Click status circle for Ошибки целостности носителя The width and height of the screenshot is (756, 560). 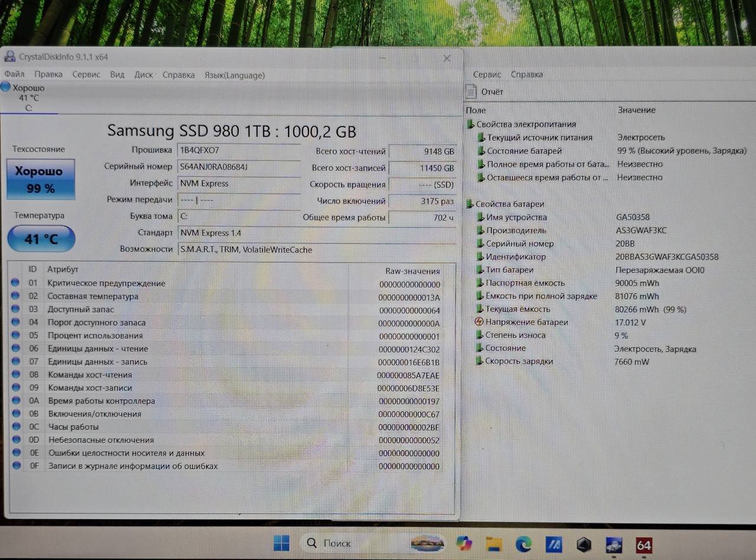pyautogui.click(x=16, y=452)
